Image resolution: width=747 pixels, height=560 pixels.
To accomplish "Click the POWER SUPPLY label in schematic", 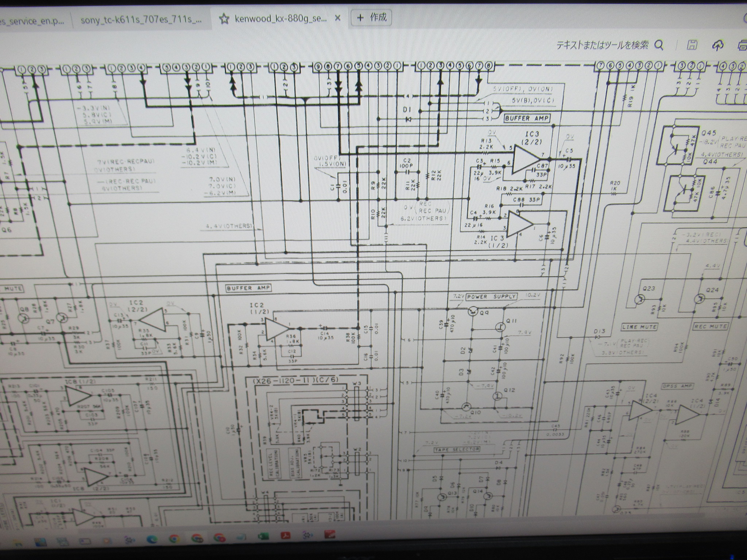I will pos(492,296).
